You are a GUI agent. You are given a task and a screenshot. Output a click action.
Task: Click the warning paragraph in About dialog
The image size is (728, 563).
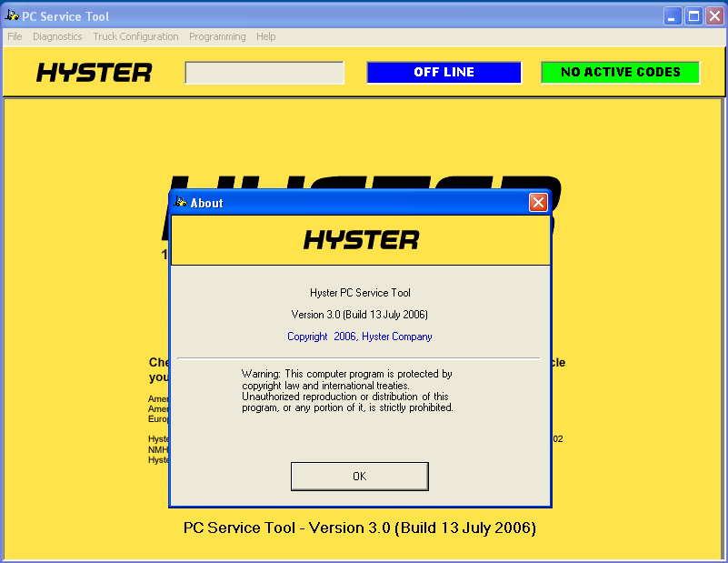[347, 391]
